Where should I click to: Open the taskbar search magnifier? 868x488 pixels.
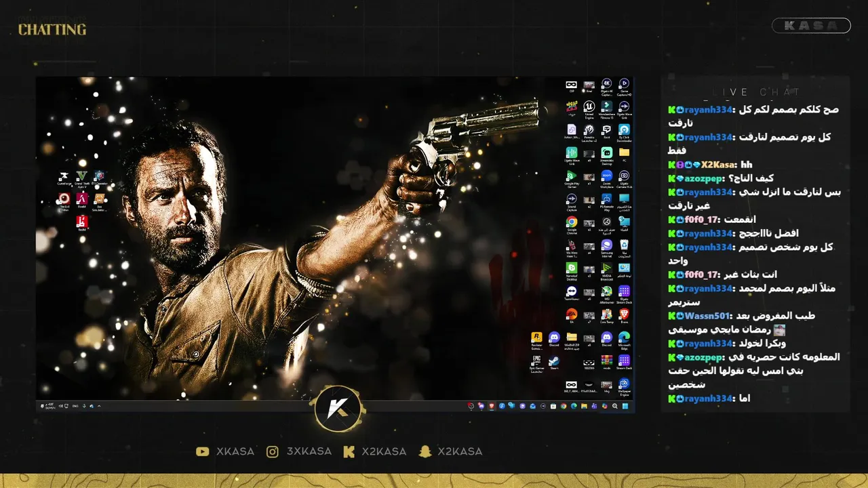614,406
